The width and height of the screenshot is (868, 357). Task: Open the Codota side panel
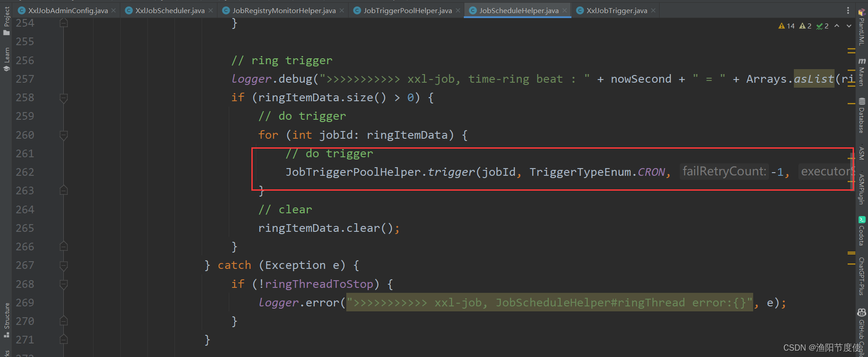[x=862, y=231]
